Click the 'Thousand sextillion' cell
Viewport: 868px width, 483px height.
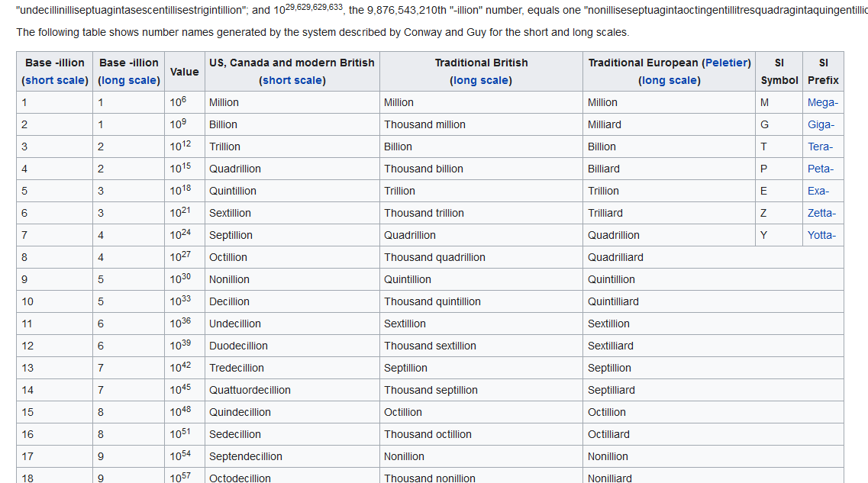pos(481,346)
